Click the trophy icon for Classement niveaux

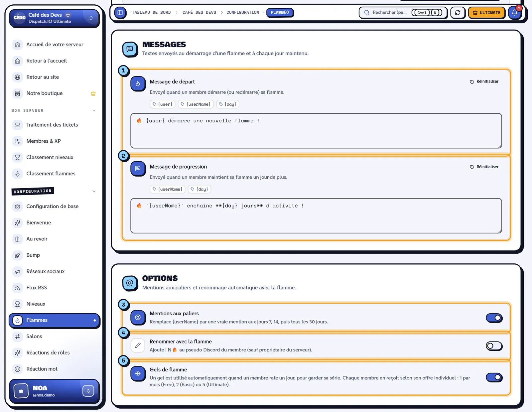coord(18,157)
